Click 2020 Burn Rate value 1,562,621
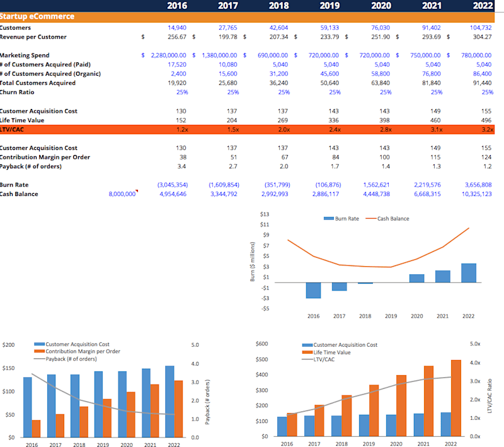 point(376,185)
